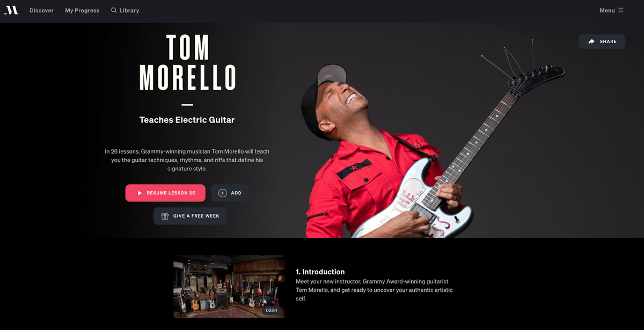This screenshot has height=330, width=644.
Task: Click the Tom Morello class title heading
Action: (x=187, y=62)
